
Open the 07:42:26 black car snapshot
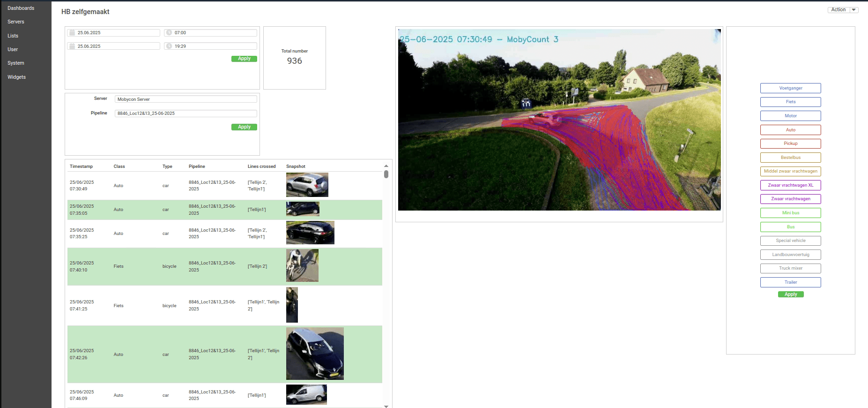(x=315, y=354)
